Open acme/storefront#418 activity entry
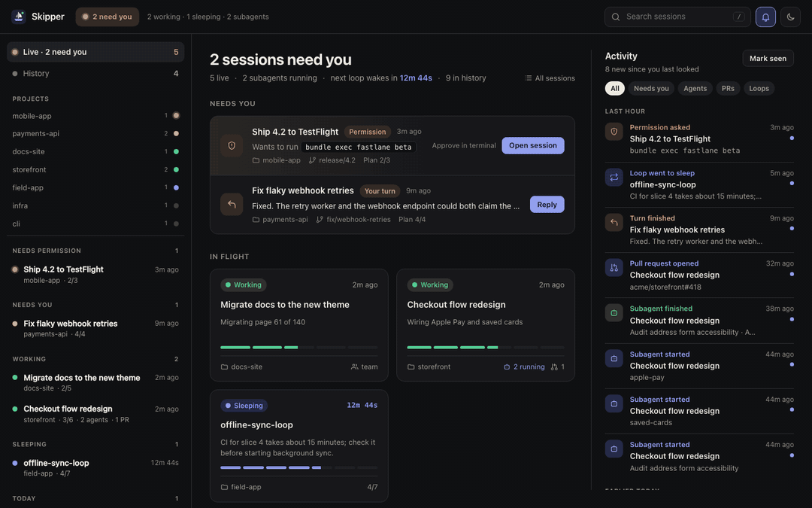The width and height of the screenshot is (812, 508). coord(665,287)
